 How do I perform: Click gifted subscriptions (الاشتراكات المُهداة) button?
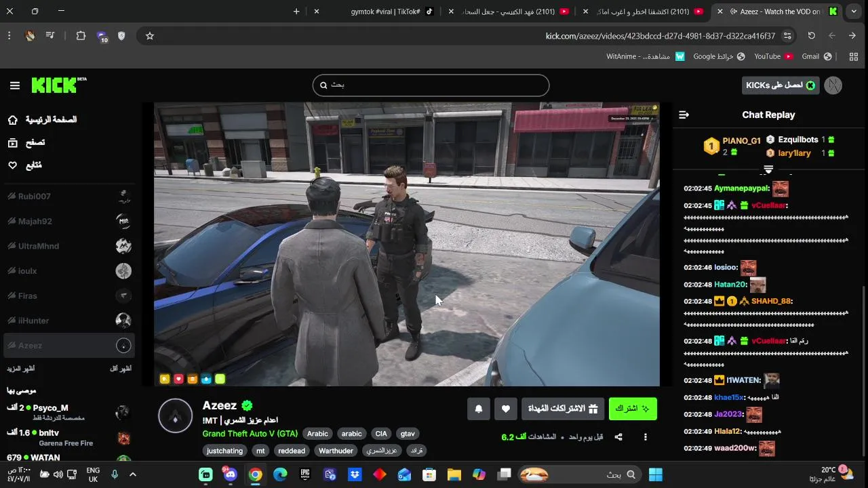562,409
